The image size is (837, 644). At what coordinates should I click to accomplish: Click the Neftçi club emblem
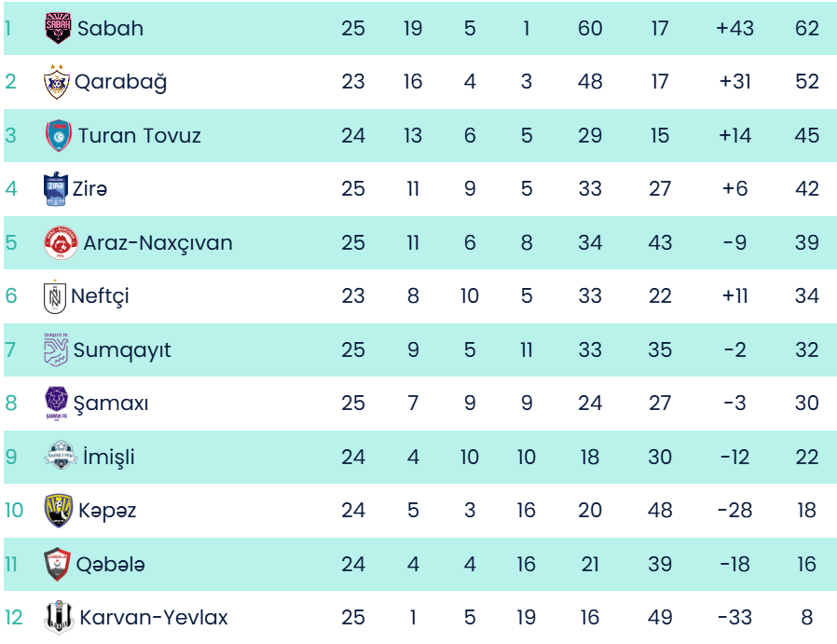57,297
